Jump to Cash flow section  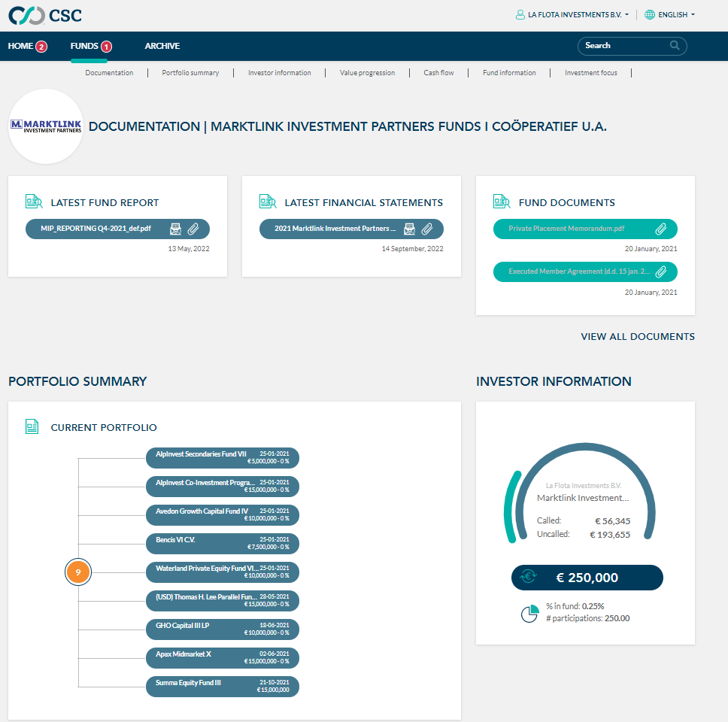click(x=438, y=73)
